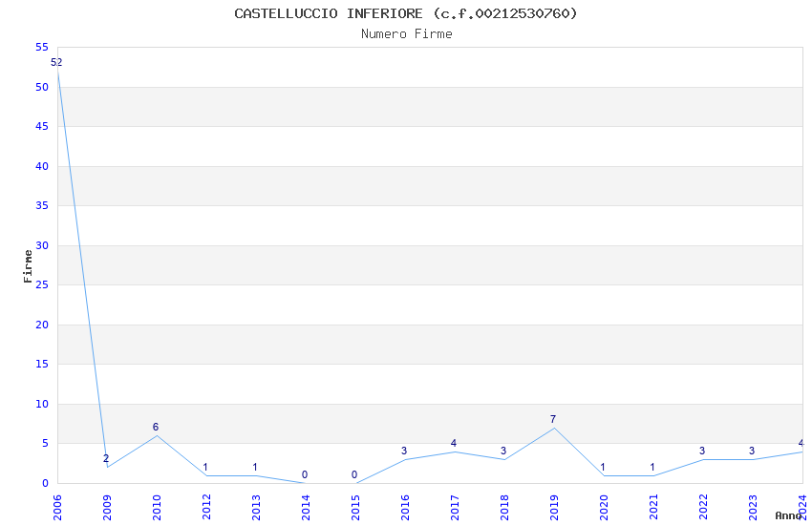The height and width of the screenshot is (525, 812).
Task: Click the 55 tick label on the y-axis
Action: [x=41, y=48]
